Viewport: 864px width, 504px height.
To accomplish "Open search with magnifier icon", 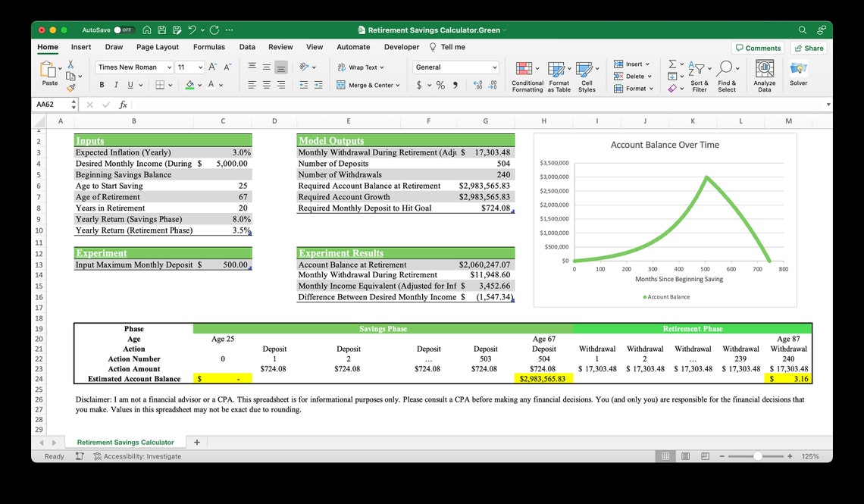I will [803, 30].
